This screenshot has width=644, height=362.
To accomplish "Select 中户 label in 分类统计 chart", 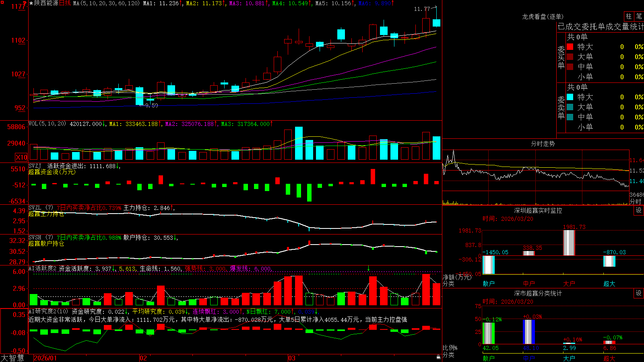I will pos(529,358).
